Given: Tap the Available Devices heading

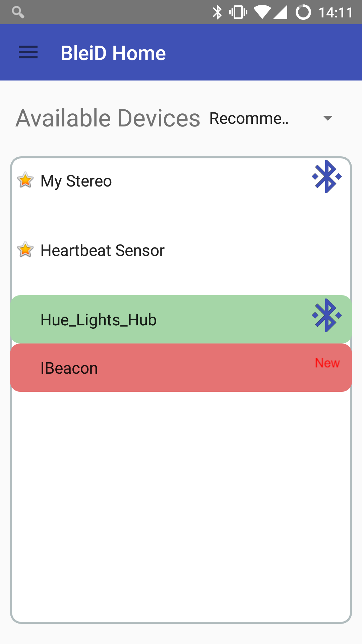Looking at the screenshot, I should 108,118.
